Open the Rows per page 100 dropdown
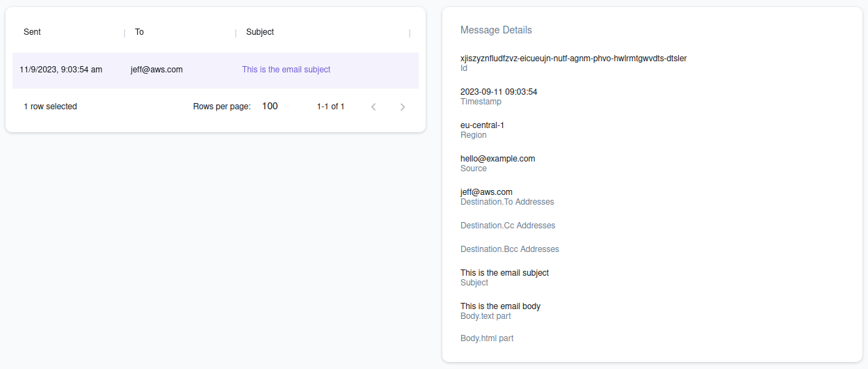 tap(275, 107)
